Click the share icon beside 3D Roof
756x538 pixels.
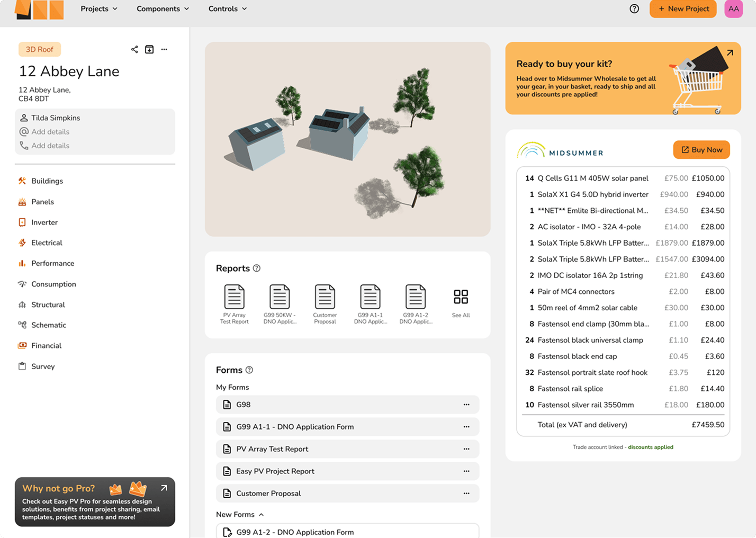(134, 49)
